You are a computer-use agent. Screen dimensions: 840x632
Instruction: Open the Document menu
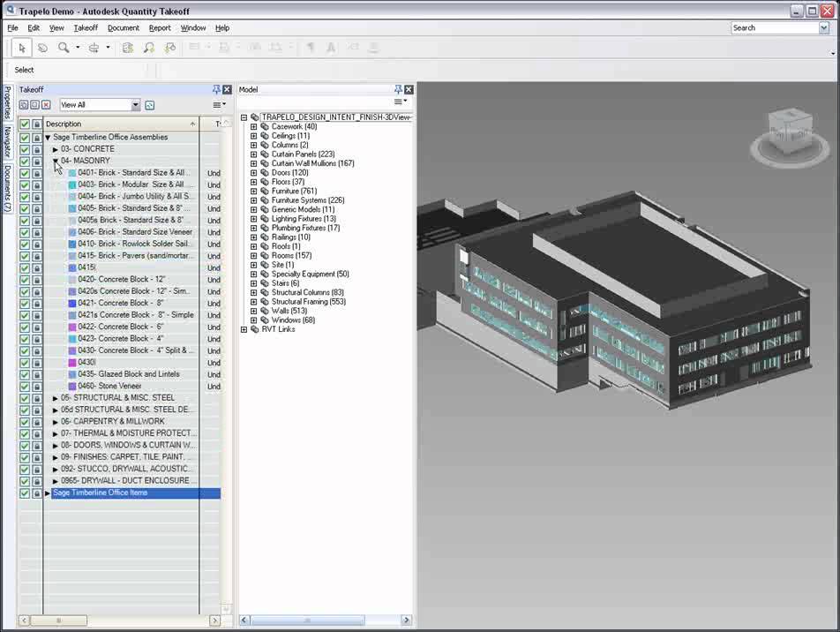point(124,28)
